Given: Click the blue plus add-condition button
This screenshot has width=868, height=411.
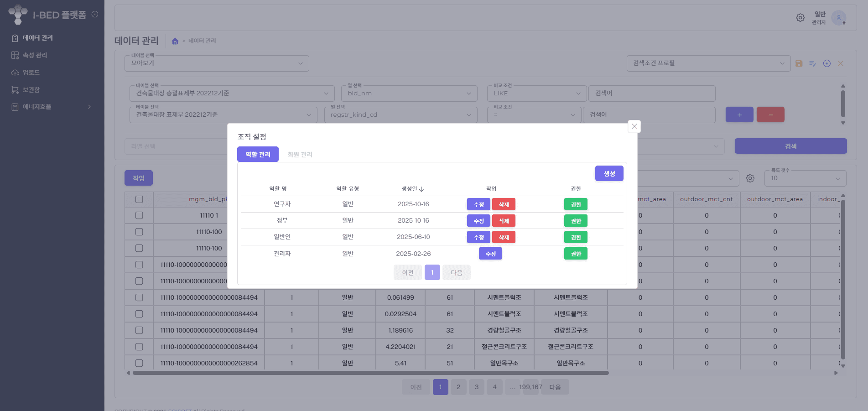Looking at the screenshot, I should [739, 114].
